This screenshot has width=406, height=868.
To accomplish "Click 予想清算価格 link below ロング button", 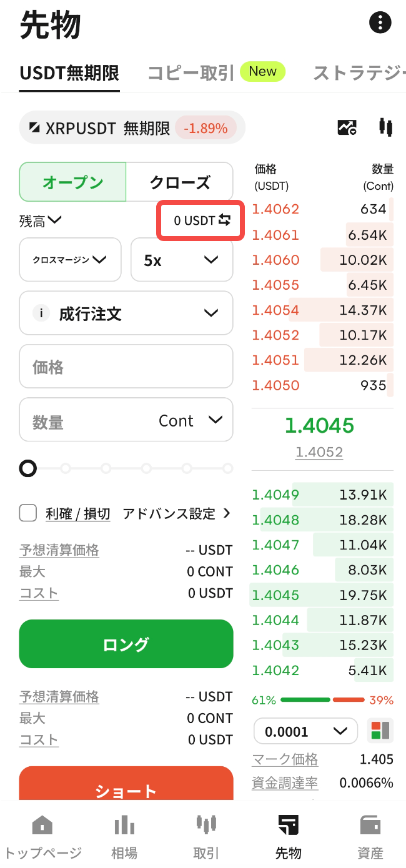I will click(59, 696).
